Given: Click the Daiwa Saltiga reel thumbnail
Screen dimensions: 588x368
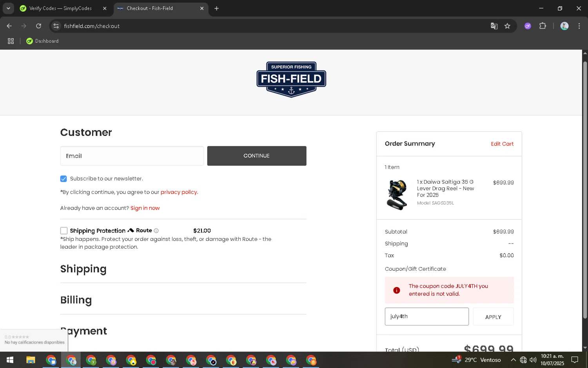Looking at the screenshot, I should [x=397, y=195].
